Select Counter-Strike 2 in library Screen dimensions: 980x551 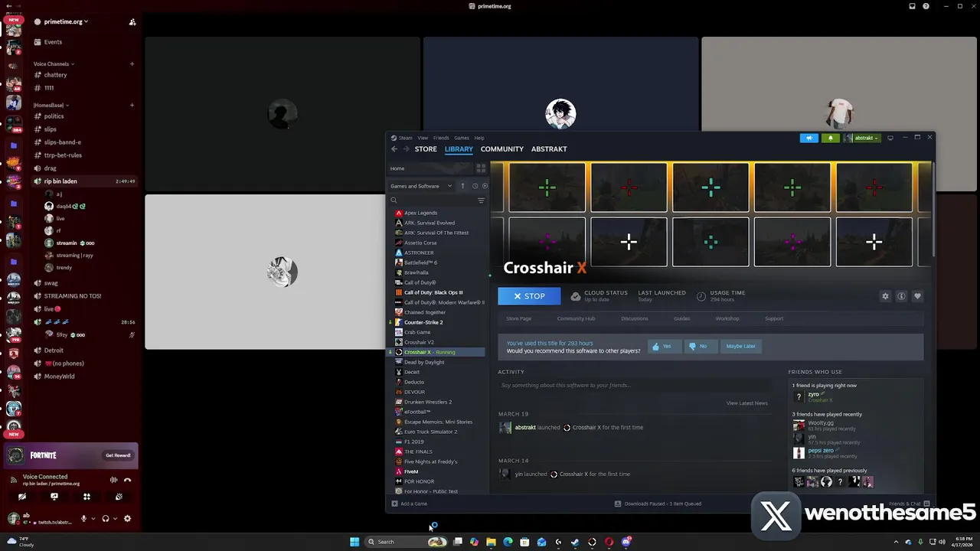(423, 322)
